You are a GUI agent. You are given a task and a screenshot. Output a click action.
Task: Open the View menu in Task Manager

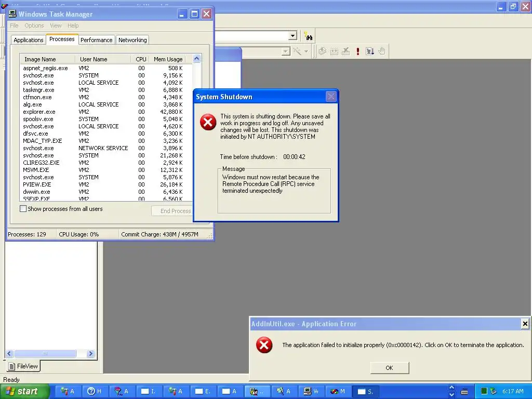(56, 25)
